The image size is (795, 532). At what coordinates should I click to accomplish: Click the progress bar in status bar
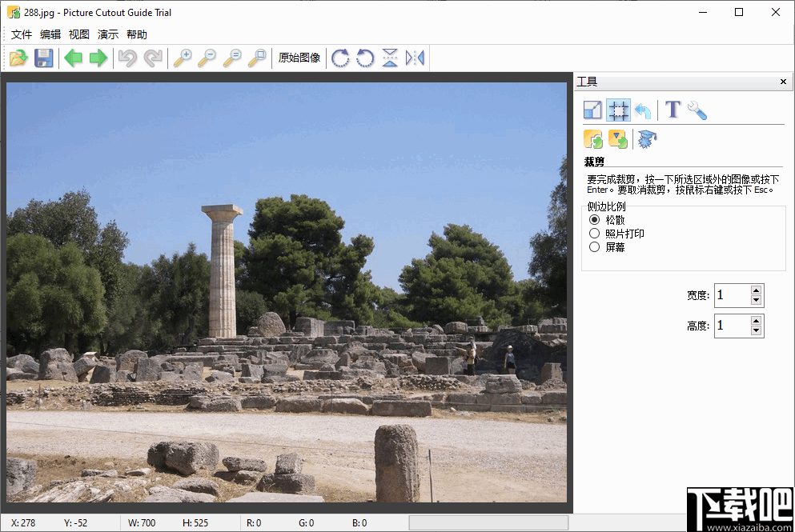click(488, 523)
